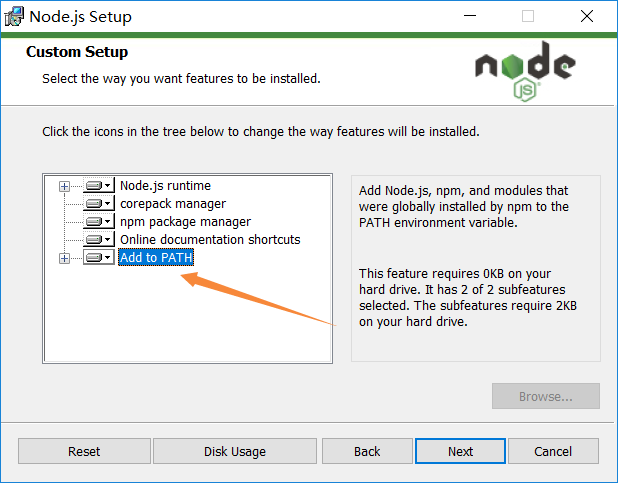Click the Node.js Setup installer title icon
The width and height of the screenshot is (618, 483).
tap(14, 17)
